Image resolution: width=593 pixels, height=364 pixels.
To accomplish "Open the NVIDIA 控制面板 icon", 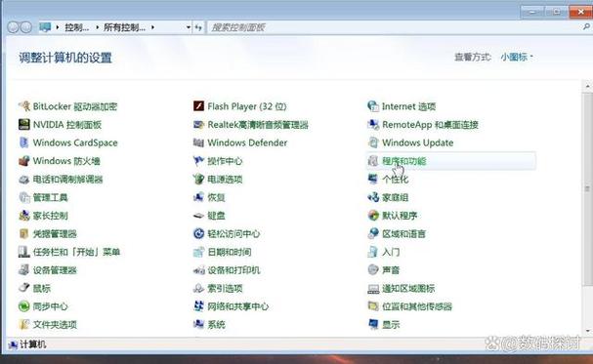I will [24, 125].
